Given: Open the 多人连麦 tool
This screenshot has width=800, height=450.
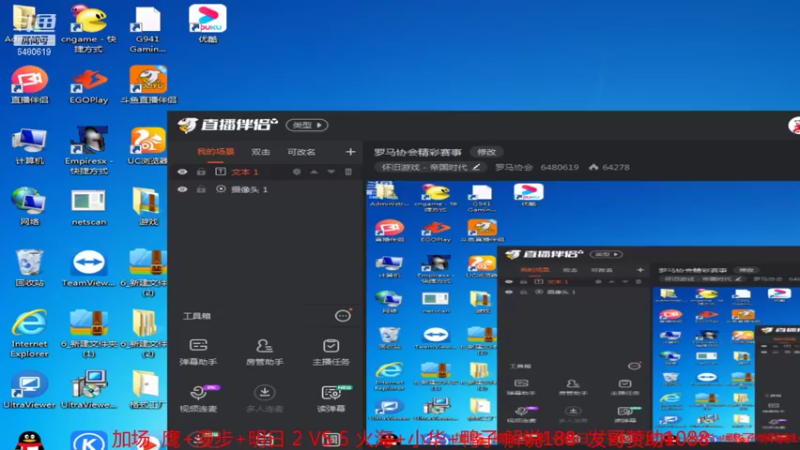Looking at the screenshot, I should (264, 398).
